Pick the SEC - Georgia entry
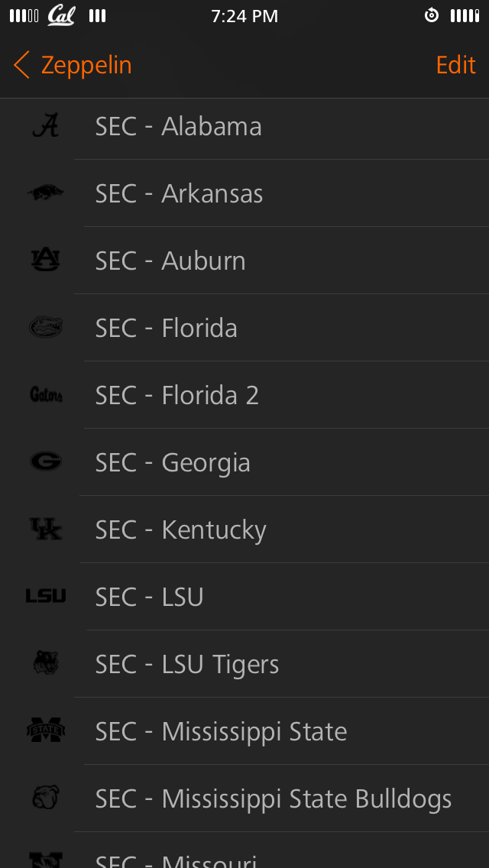The width and height of the screenshot is (489, 868). [244, 462]
